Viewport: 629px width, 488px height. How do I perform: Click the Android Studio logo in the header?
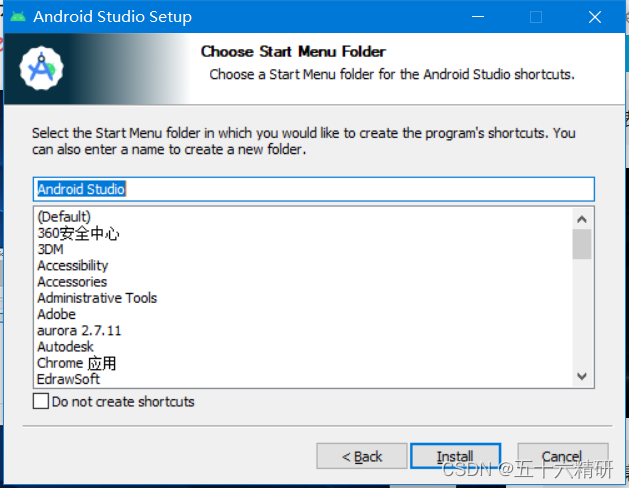[41, 69]
